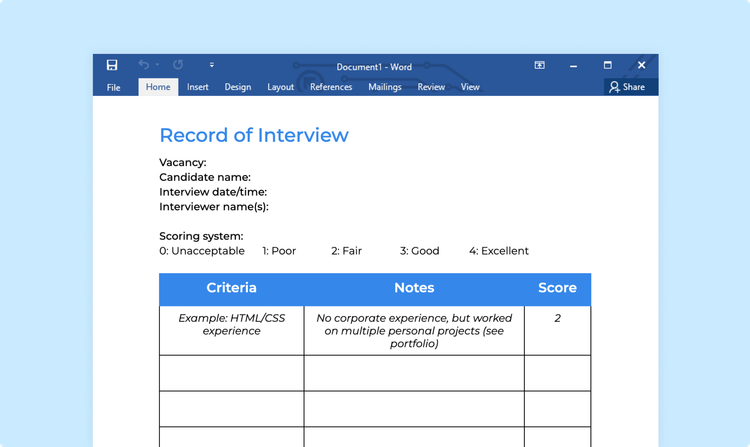Image resolution: width=750 pixels, height=447 pixels.
Task: Click the Share button
Action: pos(628,87)
